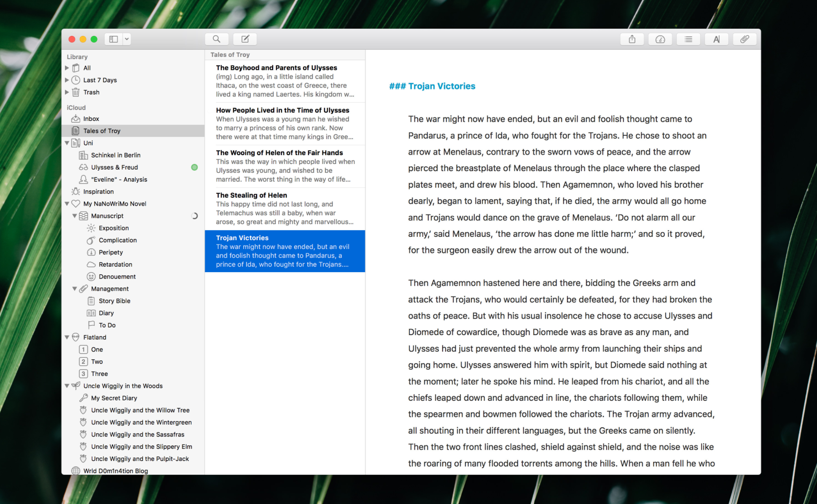Screen dimensions: 817x504
Task: Click the search magnifier icon
Action: (216, 40)
